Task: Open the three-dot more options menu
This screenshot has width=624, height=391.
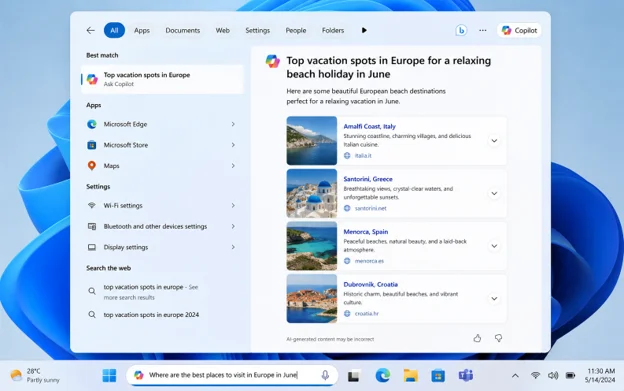Action: tap(483, 30)
